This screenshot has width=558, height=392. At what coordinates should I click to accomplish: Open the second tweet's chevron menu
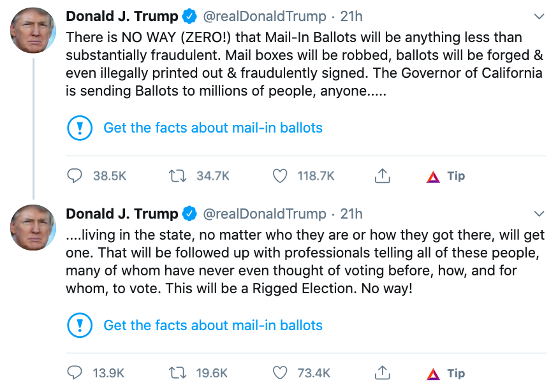[x=539, y=214]
